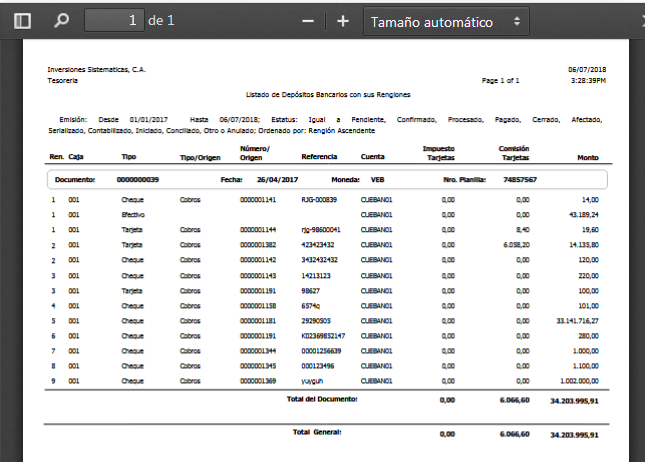Click the Page 1 of 1 text
The height and width of the screenshot is (462, 645).
pyautogui.click(x=500, y=79)
